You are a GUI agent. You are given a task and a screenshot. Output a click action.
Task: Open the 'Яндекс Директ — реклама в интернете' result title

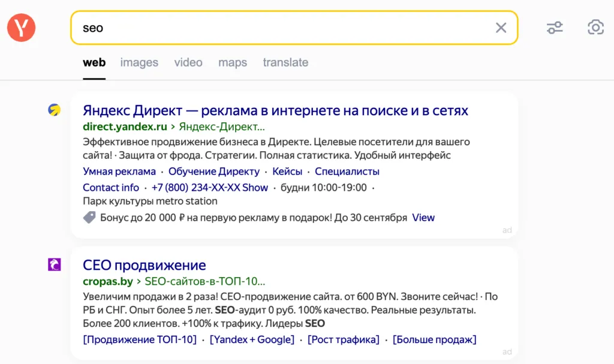(275, 110)
